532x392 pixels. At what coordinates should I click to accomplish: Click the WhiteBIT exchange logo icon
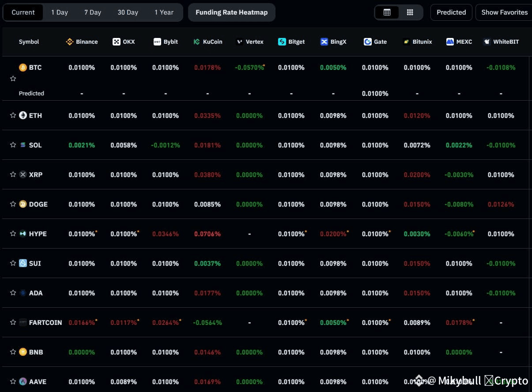tap(487, 42)
